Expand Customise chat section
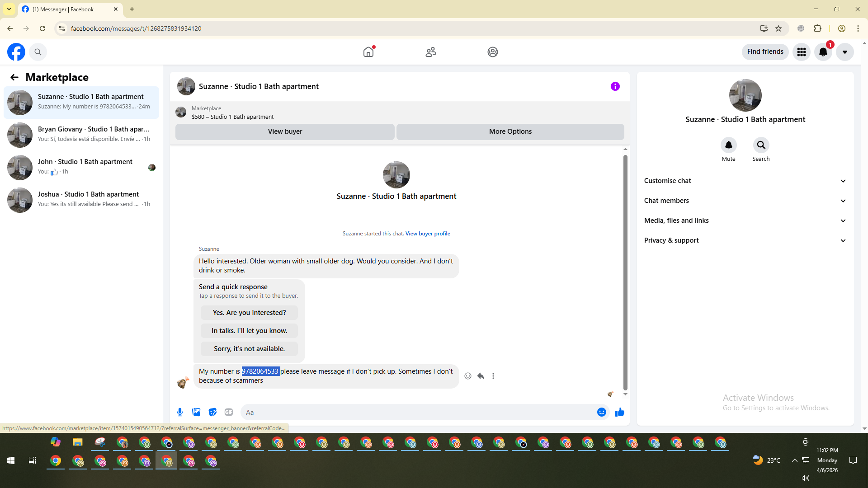The height and width of the screenshot is (488, 868). click(x=745, y=181)
